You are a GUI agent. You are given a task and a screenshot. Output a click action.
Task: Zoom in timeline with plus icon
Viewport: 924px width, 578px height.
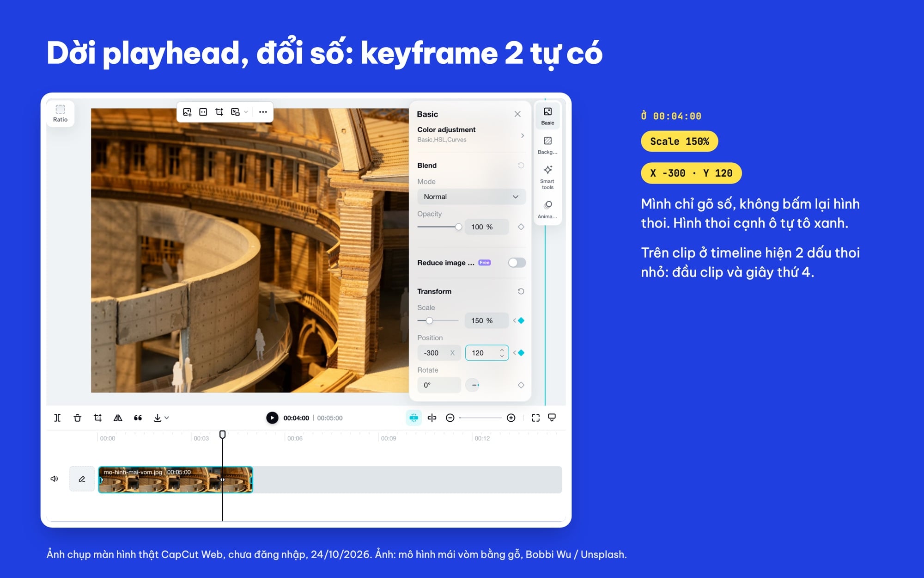pyautogui.click(x=511, y=418)
